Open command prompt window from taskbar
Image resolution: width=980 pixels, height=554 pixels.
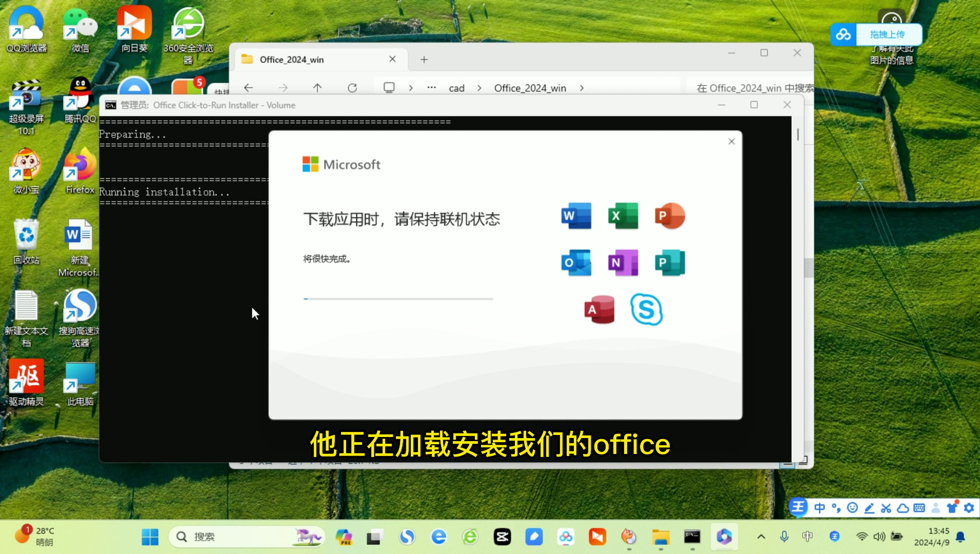(692, 537)
